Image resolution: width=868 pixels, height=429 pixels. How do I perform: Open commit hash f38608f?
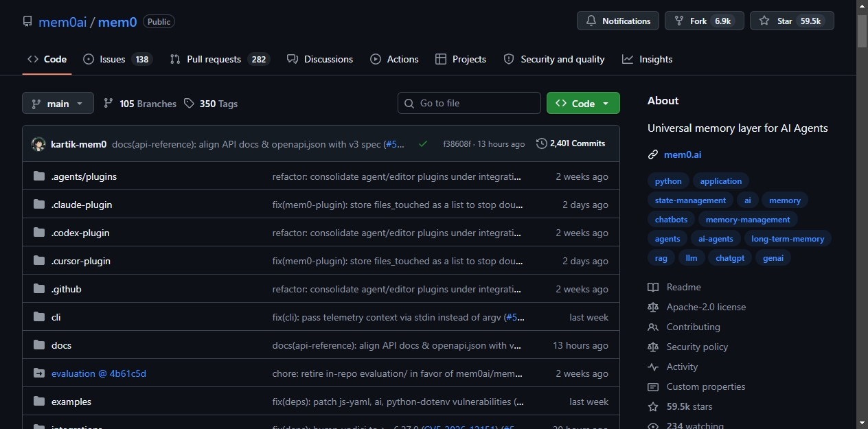[457, 144]
